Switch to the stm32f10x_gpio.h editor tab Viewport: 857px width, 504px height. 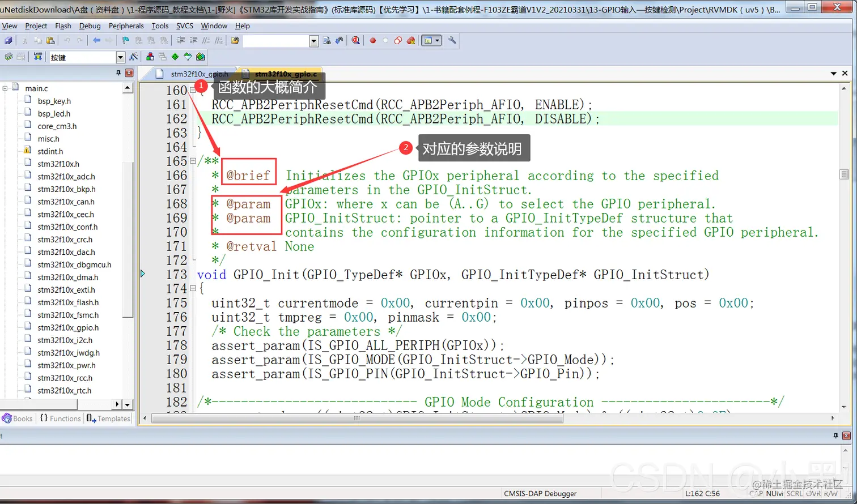click(193, 74)
